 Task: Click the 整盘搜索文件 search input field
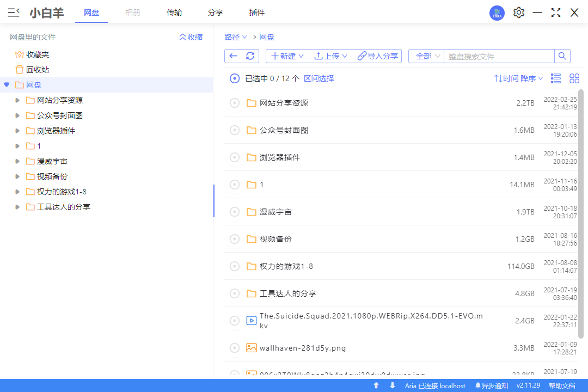pos(498,56)
